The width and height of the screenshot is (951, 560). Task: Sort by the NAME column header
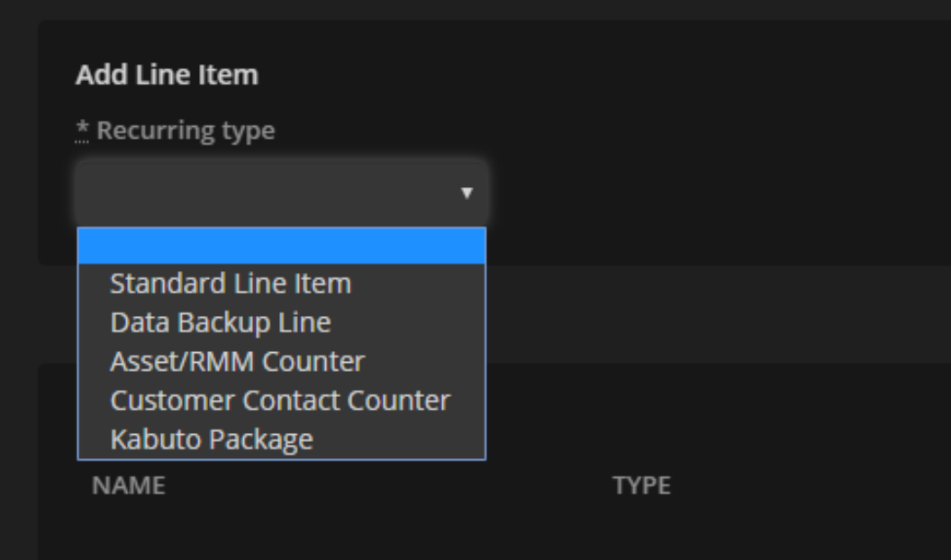coord(128,486)
